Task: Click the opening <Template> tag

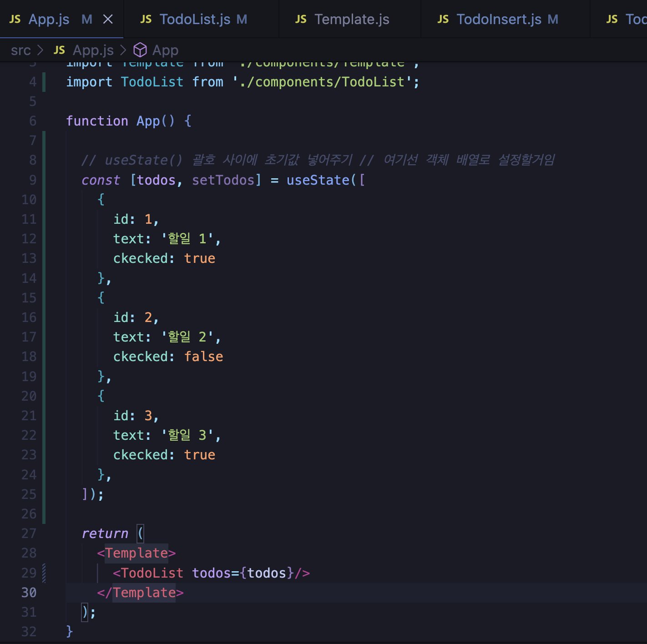Action: click(x=136, y=553)
